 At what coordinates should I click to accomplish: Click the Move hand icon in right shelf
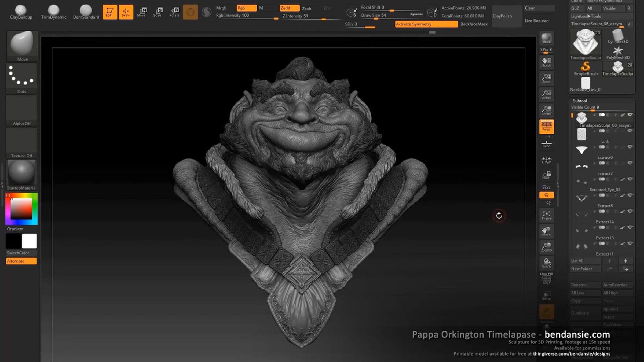click(546, 231)
